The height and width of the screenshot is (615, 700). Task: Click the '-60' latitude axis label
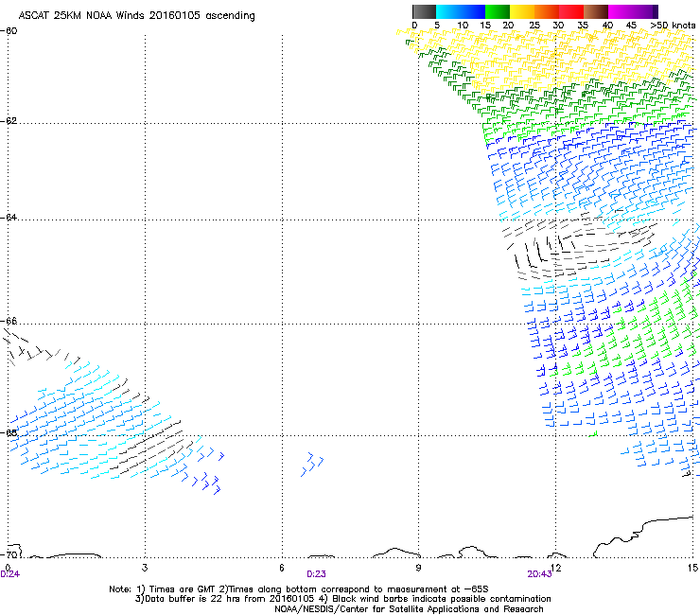[9, 31]
